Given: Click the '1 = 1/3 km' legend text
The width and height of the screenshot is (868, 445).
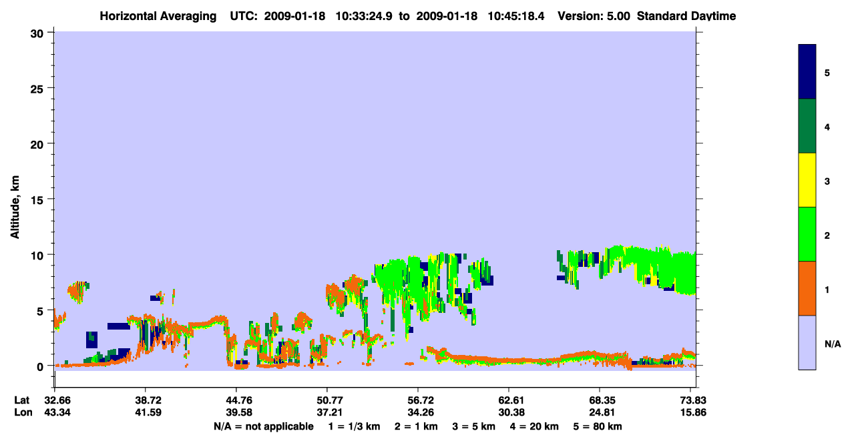Looking at the screenshot, I should click(x=354, y=426).
